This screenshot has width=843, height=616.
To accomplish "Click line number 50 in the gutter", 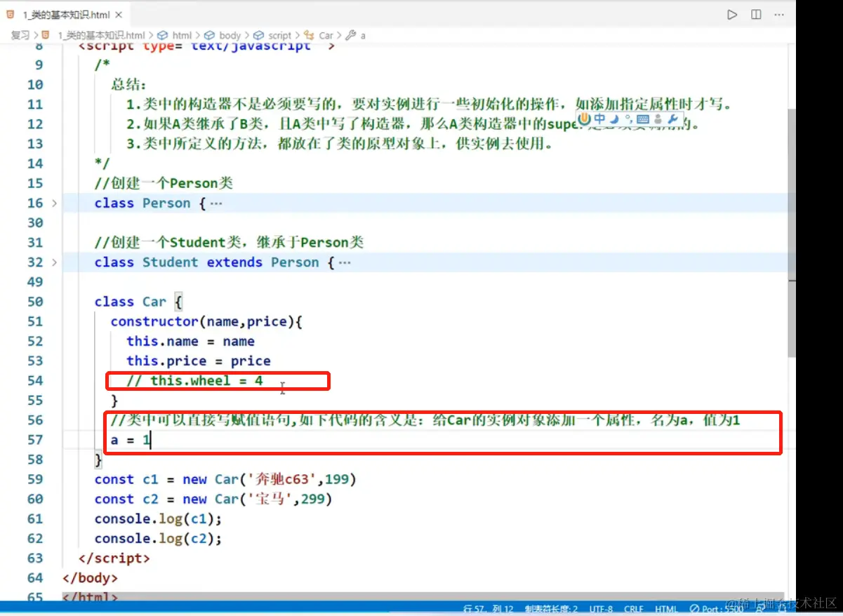I will click(x=35, y=302).
